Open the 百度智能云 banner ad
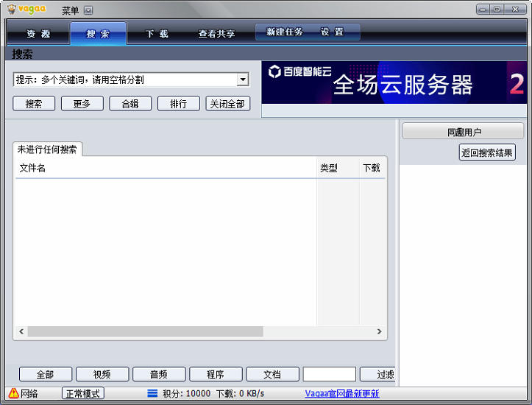The image size is (532, 405). [x=394, y=82]
